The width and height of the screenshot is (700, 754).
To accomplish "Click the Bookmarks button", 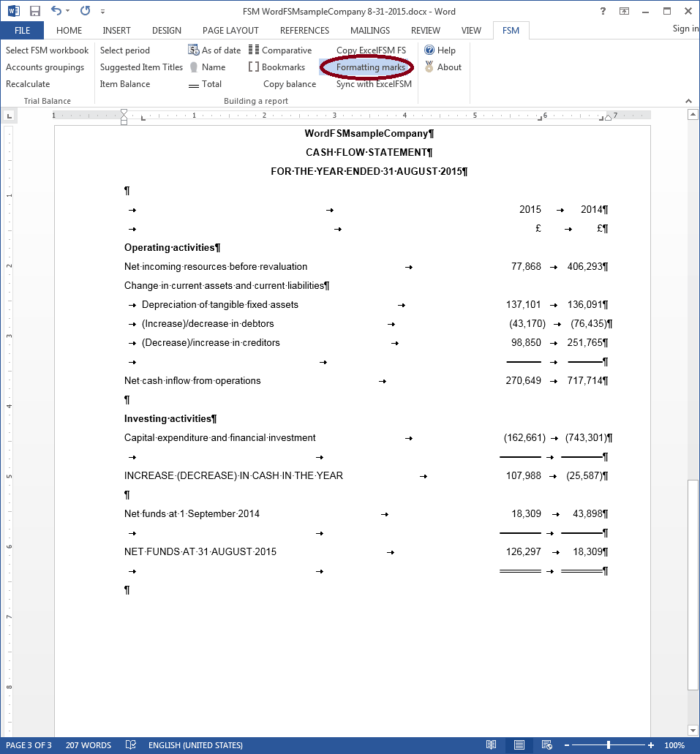I will click(276, 67).
